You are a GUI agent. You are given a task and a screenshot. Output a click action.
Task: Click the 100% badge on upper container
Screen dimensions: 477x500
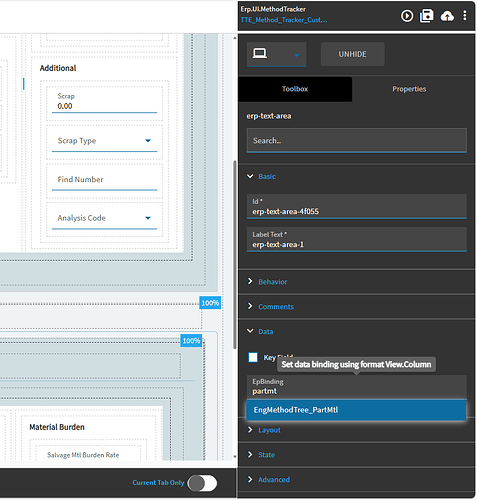pos(210,303)
